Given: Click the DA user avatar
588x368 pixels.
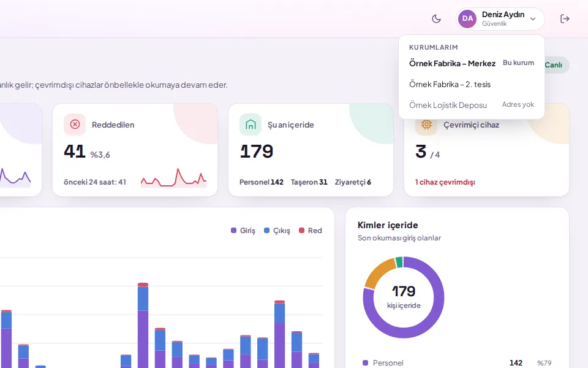Looking at the screenshot, I should point(467,19).
